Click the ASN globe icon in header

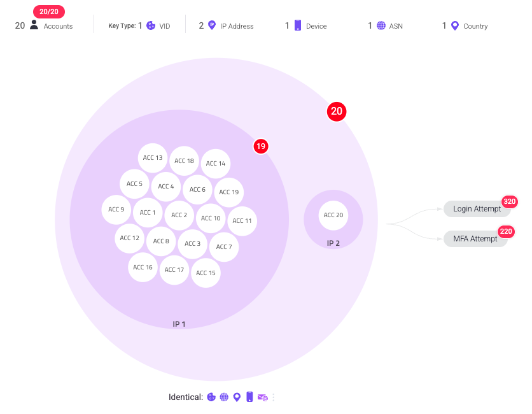coord(381,25)
